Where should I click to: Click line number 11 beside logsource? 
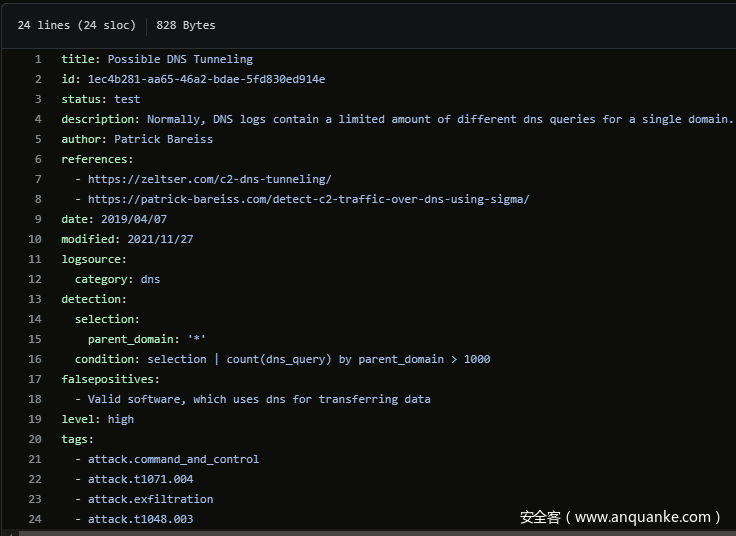(x=35, y=259)
